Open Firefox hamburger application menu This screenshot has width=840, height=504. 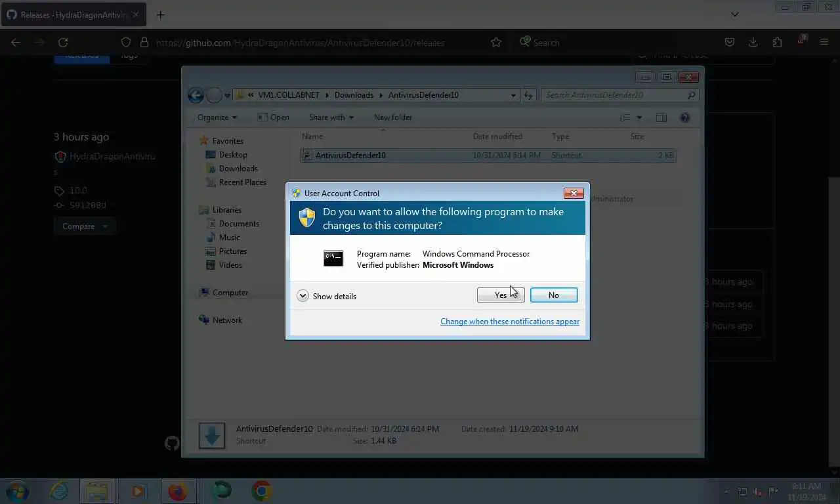pyautogui.click(x=824, y=42)
